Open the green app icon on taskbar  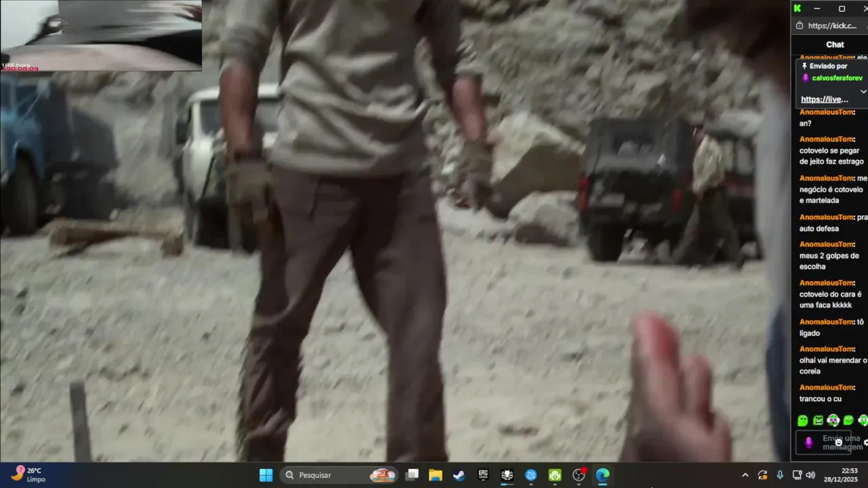pyautogui.click(x=555, y=475)
